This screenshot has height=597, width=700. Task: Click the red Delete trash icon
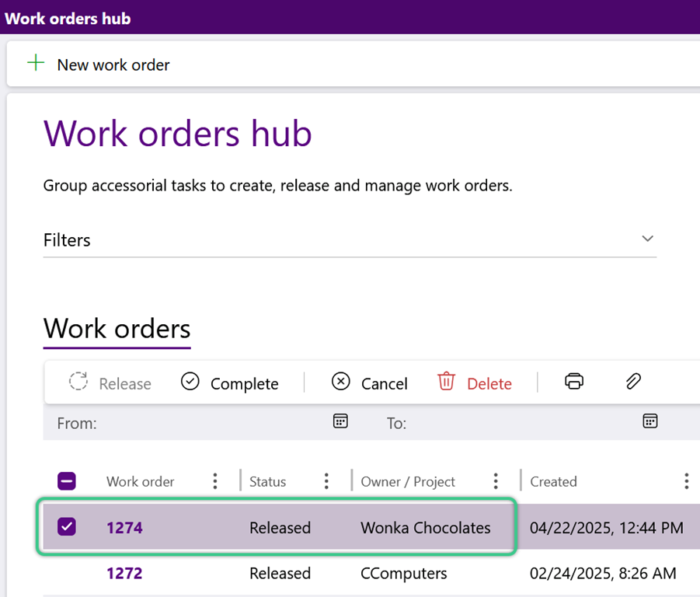(446, 382)
